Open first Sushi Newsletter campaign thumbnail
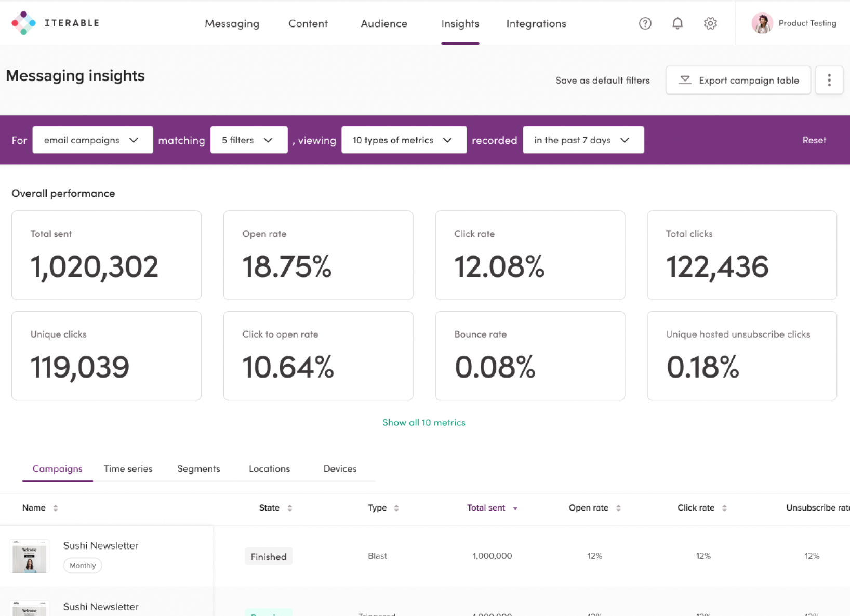The width and height of the screenshot is (850, 616). (30, 556)
